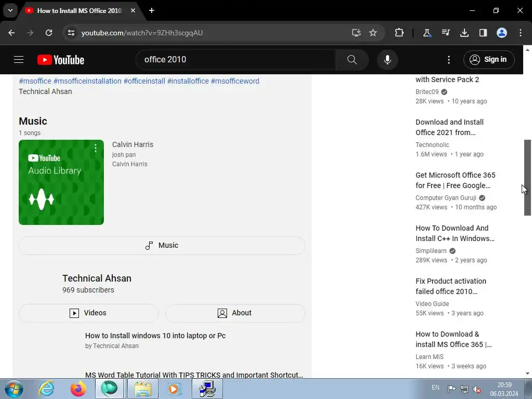Click the YouTube Audio Library thumbnail
The height and width of the screenshot is (399, 532).
61,182
